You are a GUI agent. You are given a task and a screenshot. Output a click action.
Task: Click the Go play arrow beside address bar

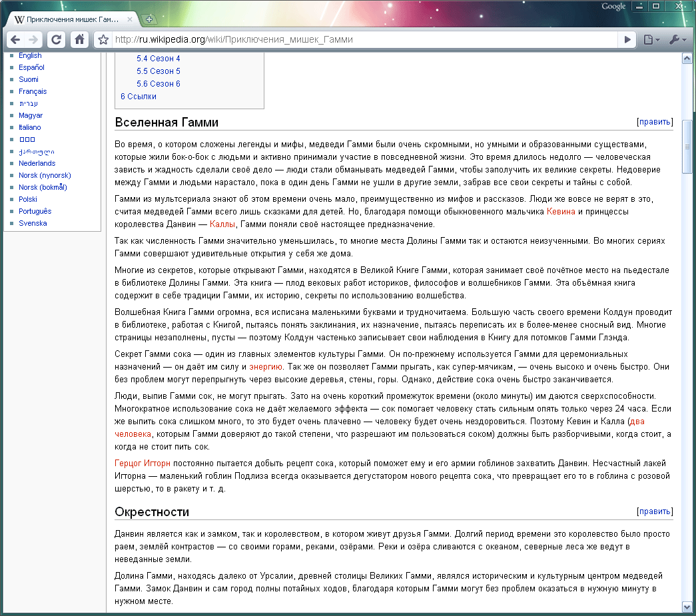[x=627, y=39]
